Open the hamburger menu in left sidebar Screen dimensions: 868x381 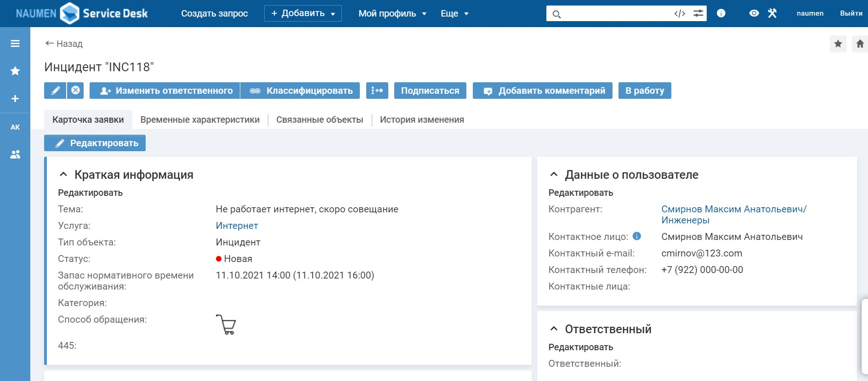tap(15, 44)
